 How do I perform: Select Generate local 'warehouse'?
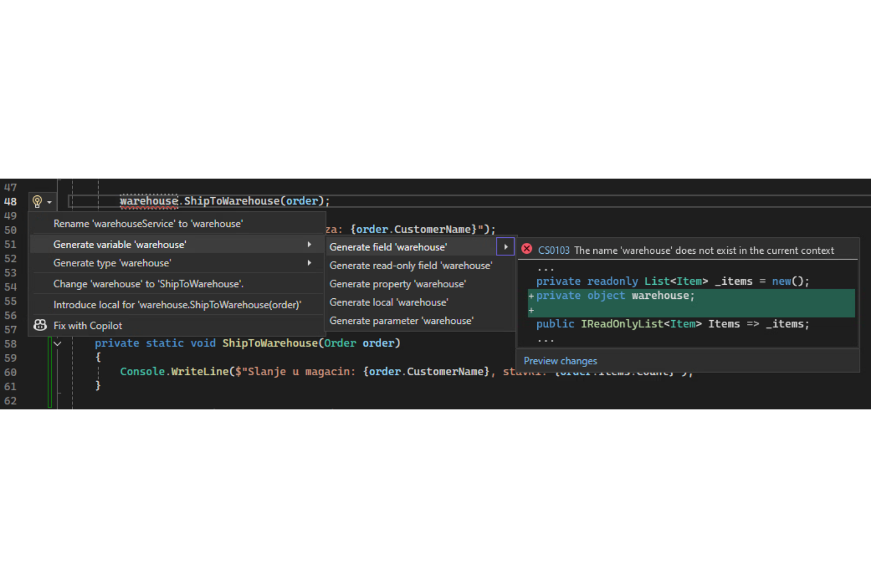pos(389,302)
